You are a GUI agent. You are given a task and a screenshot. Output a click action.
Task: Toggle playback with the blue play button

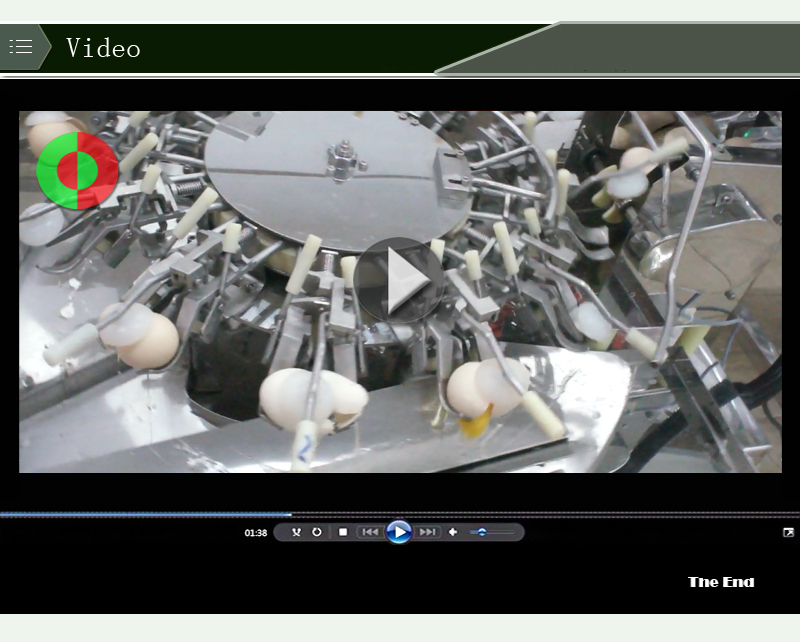click(x=400, y=532)
